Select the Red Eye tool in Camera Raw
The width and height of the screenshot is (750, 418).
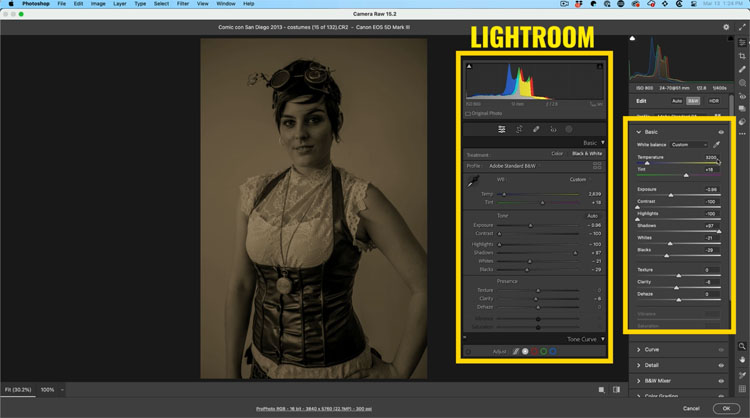tap(742, 96)
